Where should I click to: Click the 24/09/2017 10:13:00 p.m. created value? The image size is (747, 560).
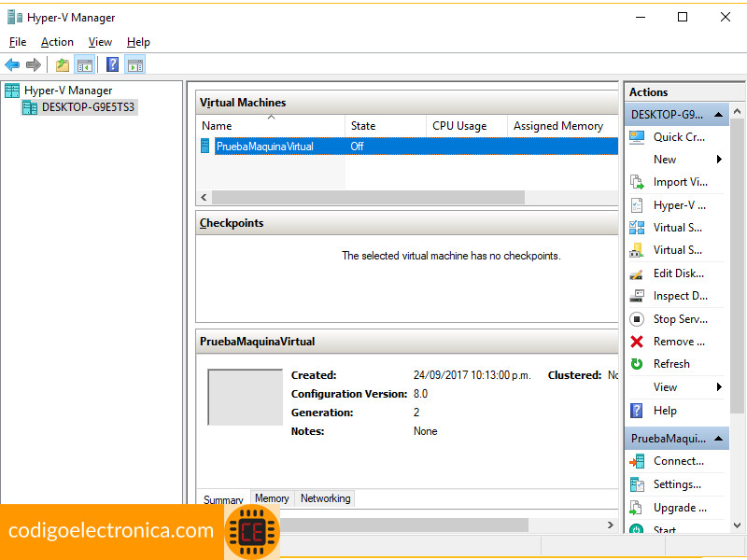(x=472, y=375)
